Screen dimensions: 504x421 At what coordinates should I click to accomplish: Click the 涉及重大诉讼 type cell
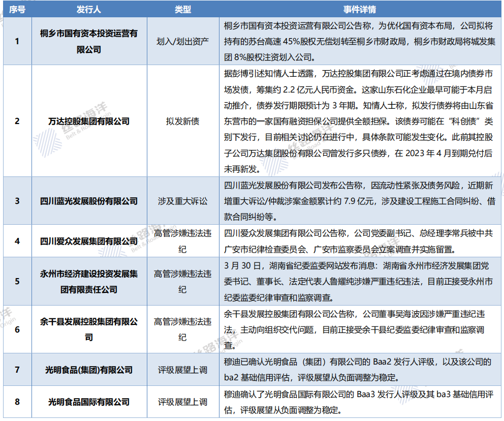coord(182,200)
